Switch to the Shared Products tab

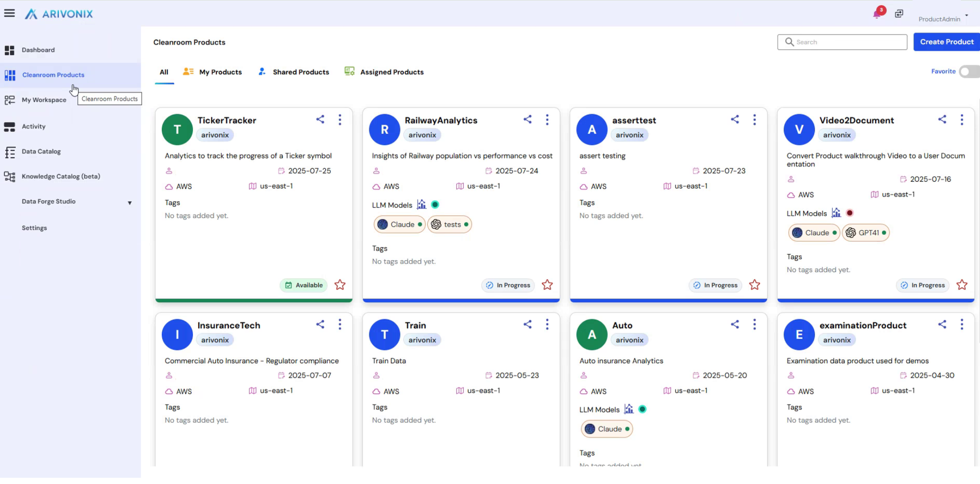click(294, 72)
